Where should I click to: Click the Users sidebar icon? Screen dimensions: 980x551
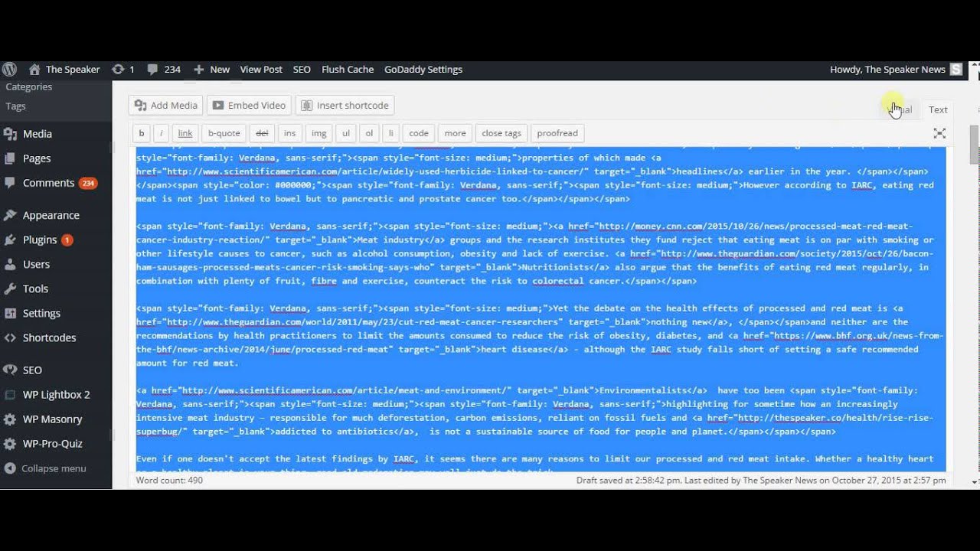click(10, 264)
